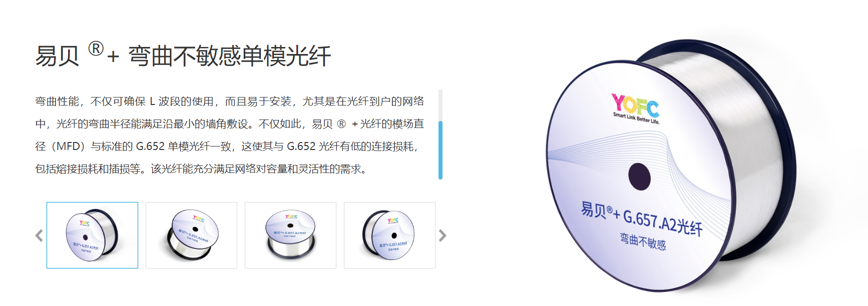Choose the thumbnail of the spool lying flat
Image resolution: width=868 pixels, height=306 pixels.
pos(290,235)
